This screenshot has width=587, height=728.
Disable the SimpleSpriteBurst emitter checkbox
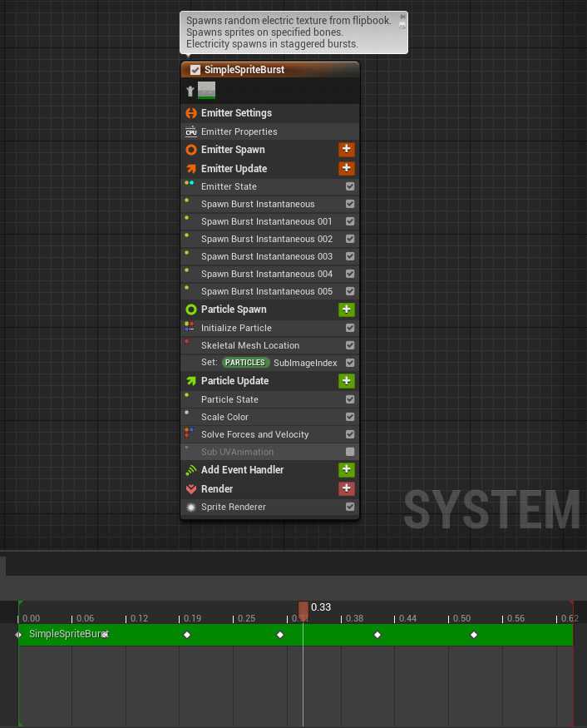[195, 70]
